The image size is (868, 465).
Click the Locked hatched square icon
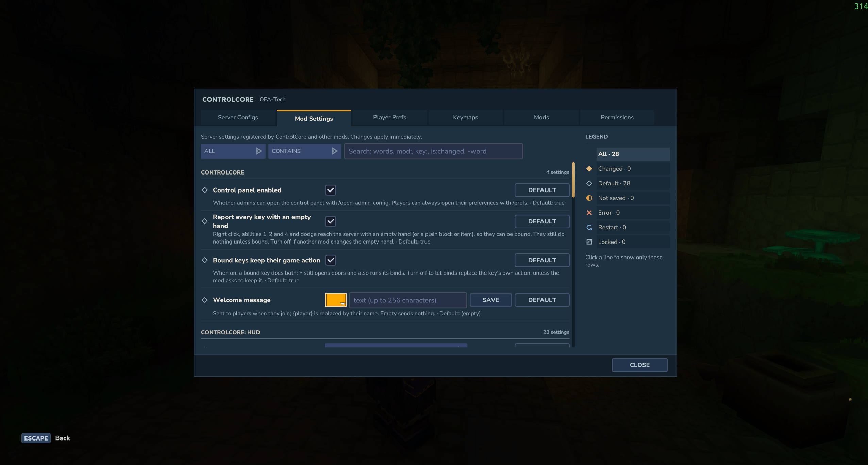click(589, 242)
